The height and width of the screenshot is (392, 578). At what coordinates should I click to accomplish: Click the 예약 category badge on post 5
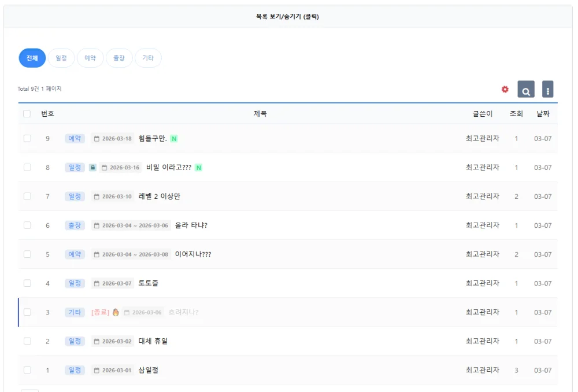(75, 254)
